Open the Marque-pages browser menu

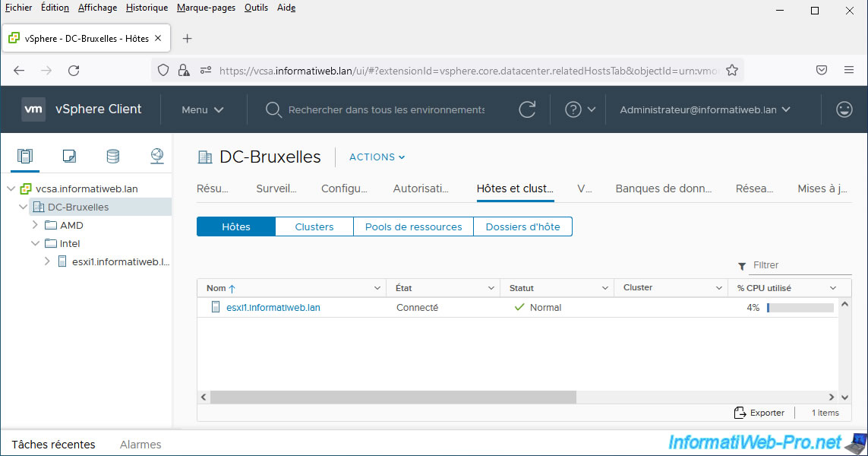pyautogui.click(x=206, y=8)
